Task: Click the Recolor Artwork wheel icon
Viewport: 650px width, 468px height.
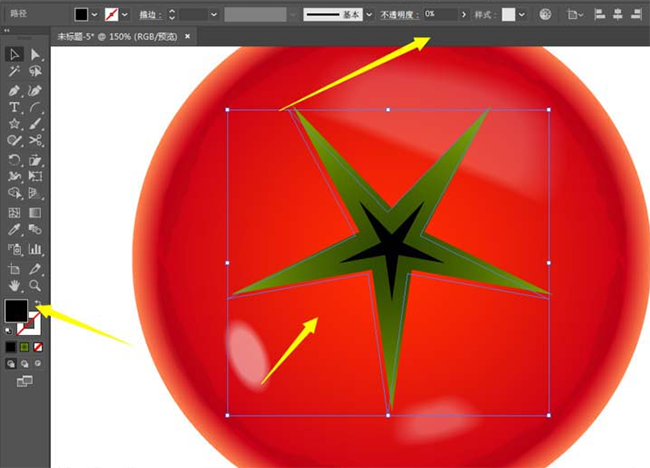Action: (x=545, y=15)
